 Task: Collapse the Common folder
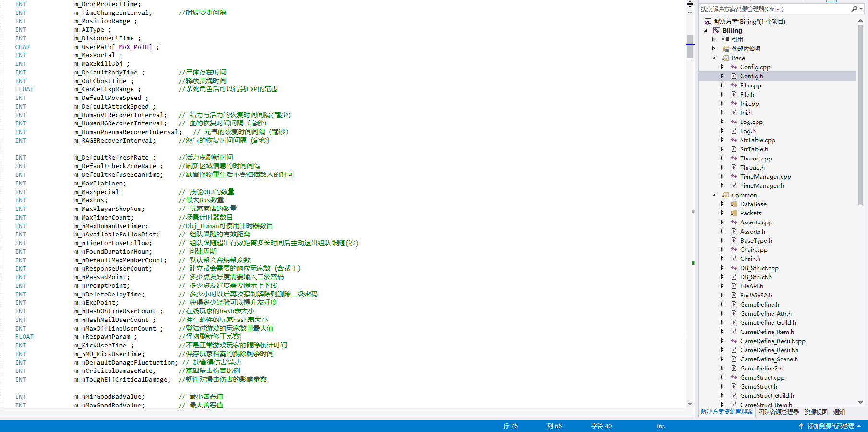coord(714,195)
